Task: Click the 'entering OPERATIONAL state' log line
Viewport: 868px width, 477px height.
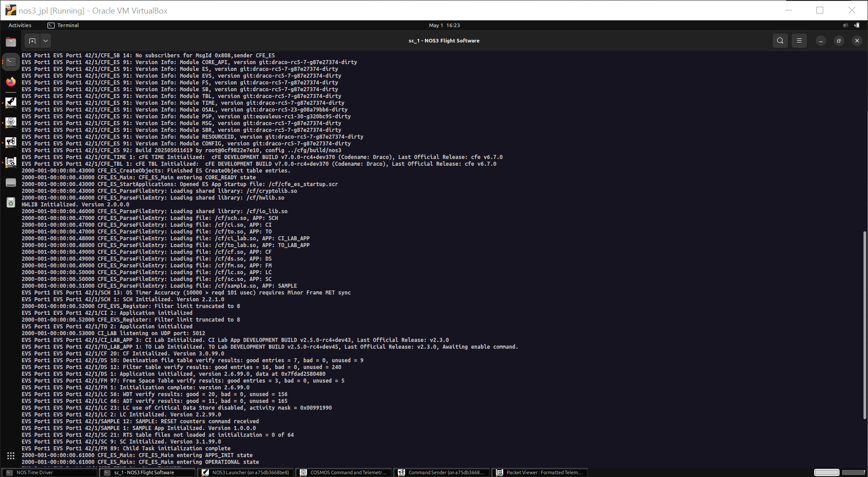Action: (140, 462)
